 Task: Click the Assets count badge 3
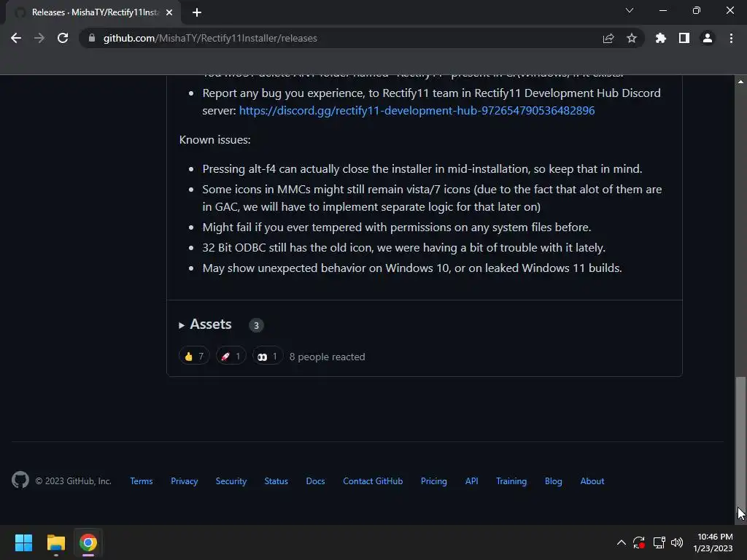coord(256,325)
